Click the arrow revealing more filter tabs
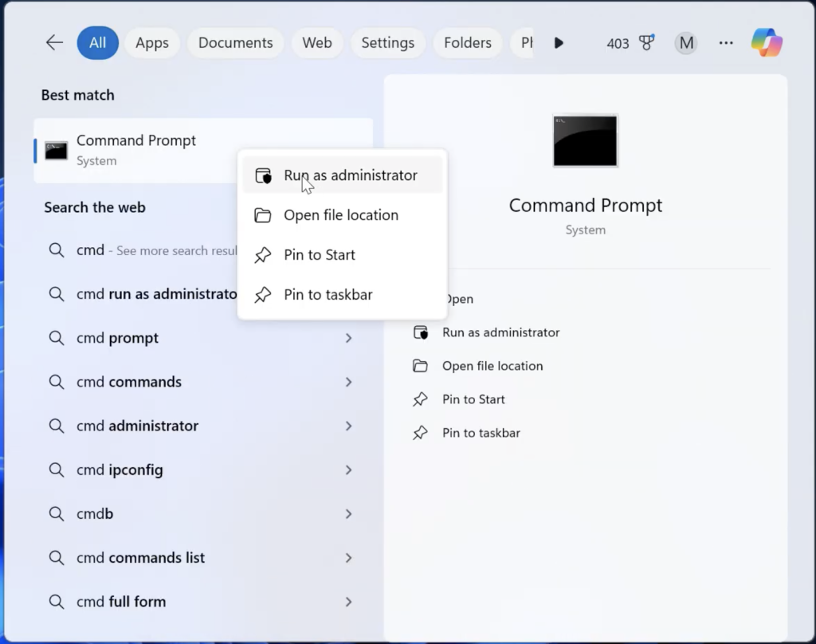The width and height of the screenshot is (816, 644). (559, 43)
